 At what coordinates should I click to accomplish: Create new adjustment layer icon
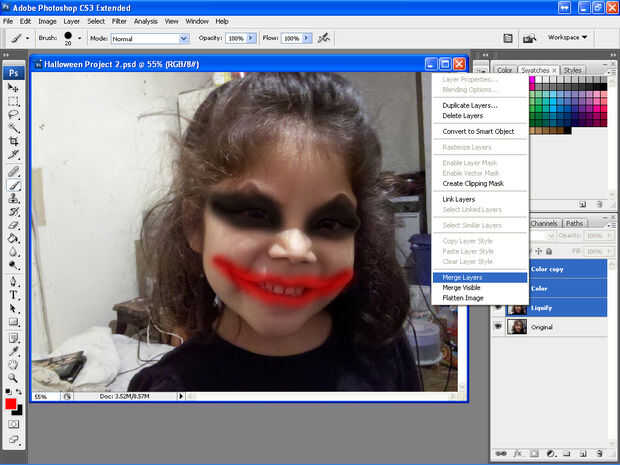pyautogui.click(x=550, y=454)
